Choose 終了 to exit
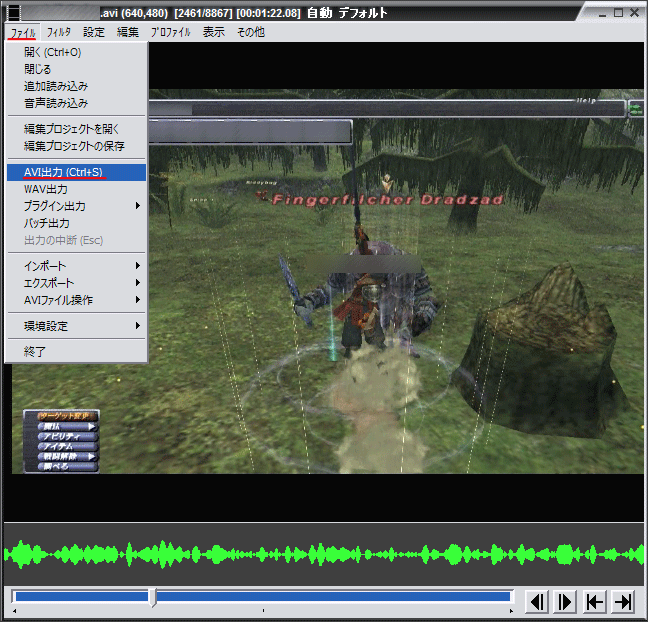The image size is (648, 622). tap(76, 352)
